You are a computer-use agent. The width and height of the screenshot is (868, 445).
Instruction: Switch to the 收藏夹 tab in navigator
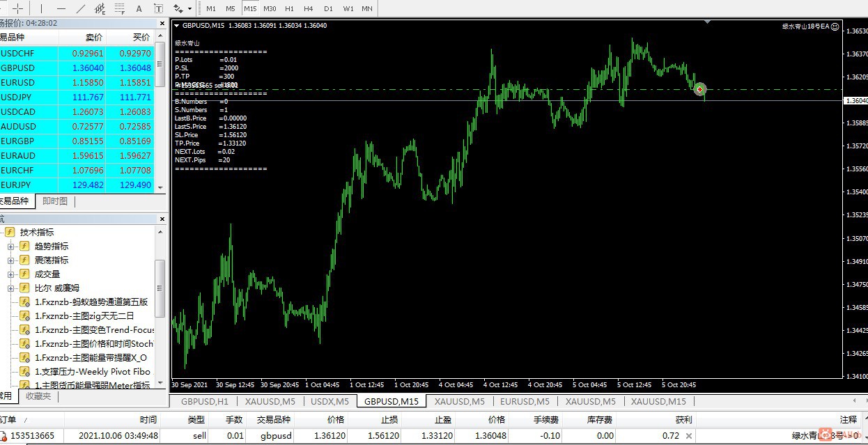[38, 396]
